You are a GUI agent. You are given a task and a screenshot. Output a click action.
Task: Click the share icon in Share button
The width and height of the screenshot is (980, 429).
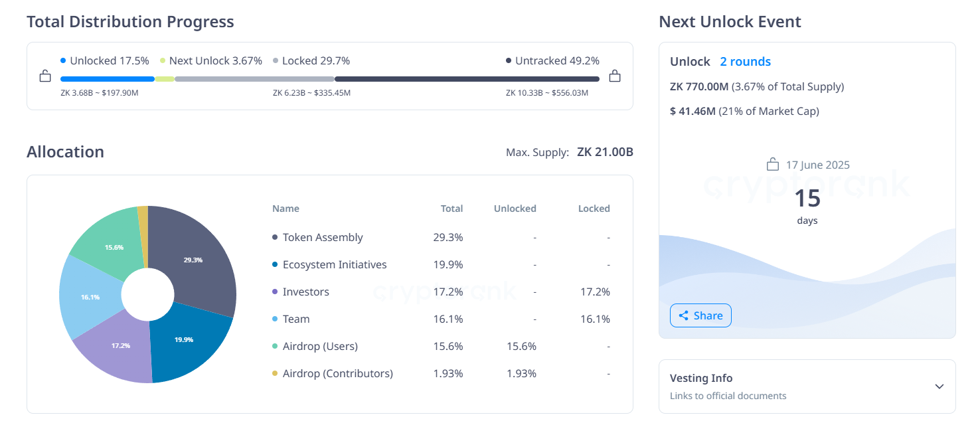pyautogui.click(x=683, y=315)
